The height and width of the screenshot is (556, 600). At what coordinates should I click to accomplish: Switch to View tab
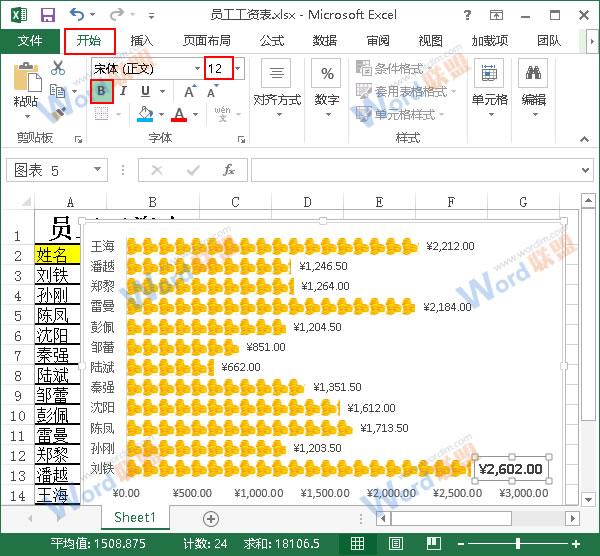click(430, 41)
